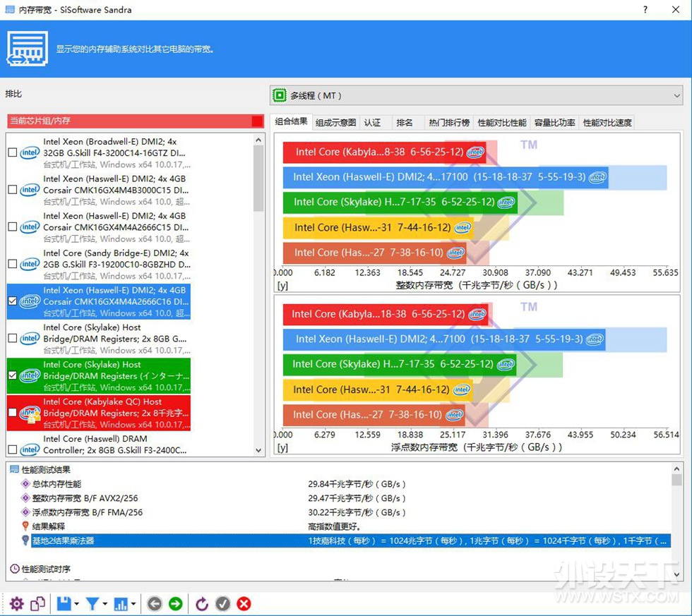692x616 pixels.
Task: Click the bar chart icon in toolbar
Action: click(x=121, y=604)
